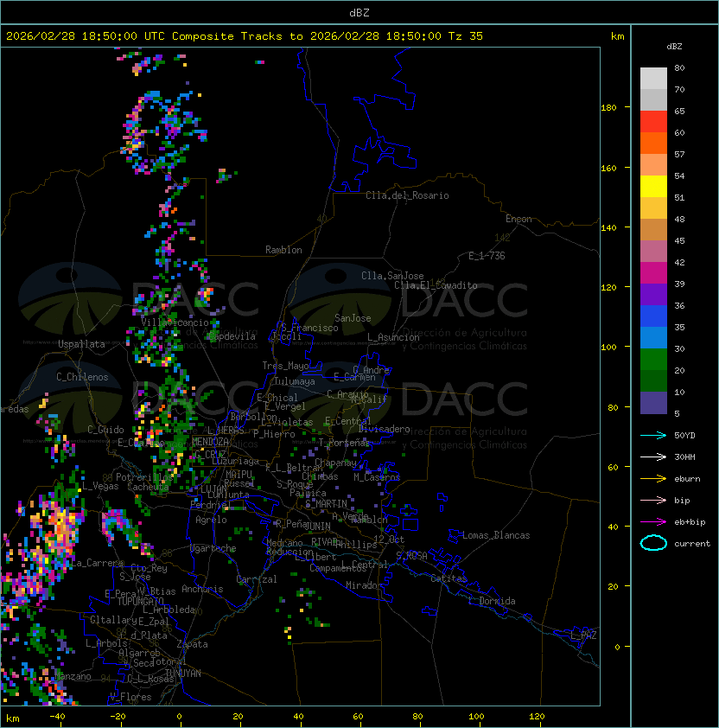Click the 'L_Asuncion' map label
Image resolution: width=719 pixels, height=728 pixels.
point(393,337)
